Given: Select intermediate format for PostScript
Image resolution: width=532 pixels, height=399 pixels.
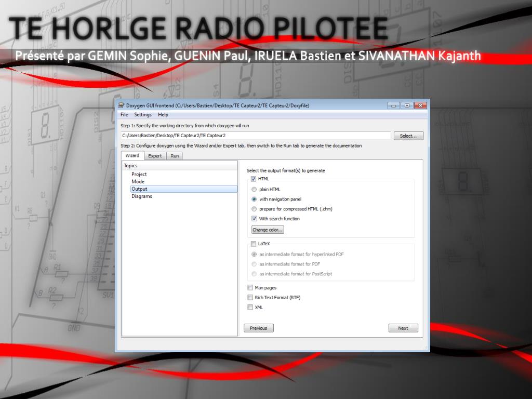Looking at the screenshot, I should pos(254,274).
